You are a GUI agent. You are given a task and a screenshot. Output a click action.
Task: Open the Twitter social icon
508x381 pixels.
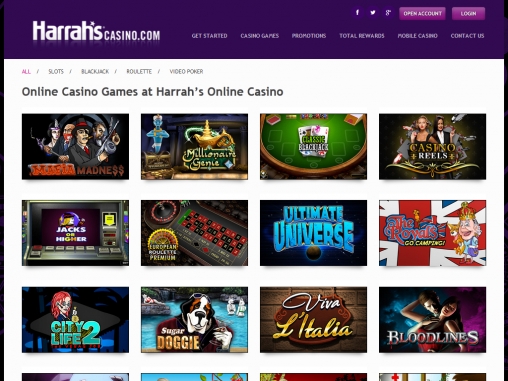click(373, 13)
